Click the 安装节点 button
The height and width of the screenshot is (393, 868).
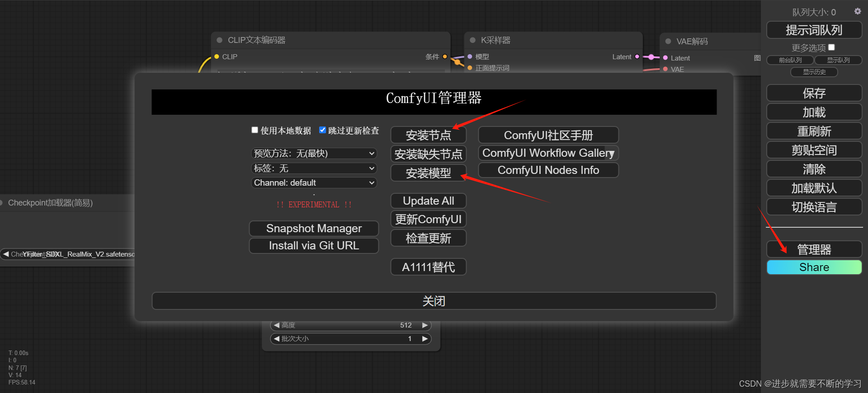pos(428,135)
